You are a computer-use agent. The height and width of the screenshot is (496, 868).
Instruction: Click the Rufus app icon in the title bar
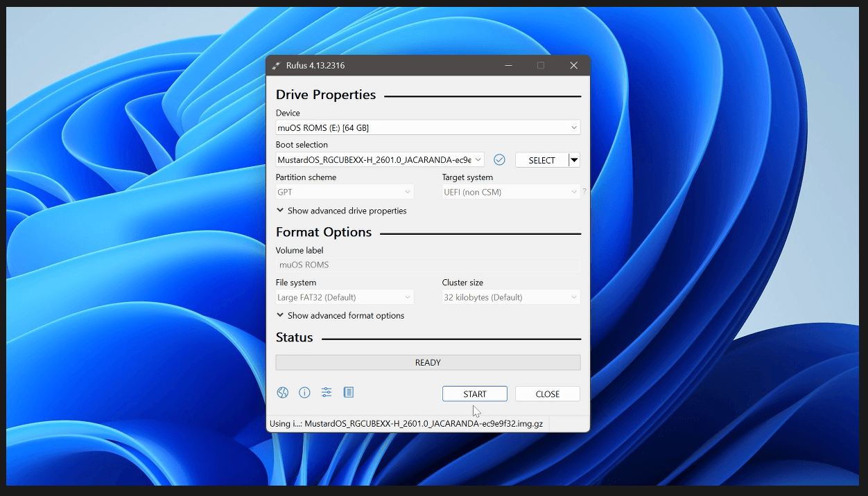(x=276, y=66)
